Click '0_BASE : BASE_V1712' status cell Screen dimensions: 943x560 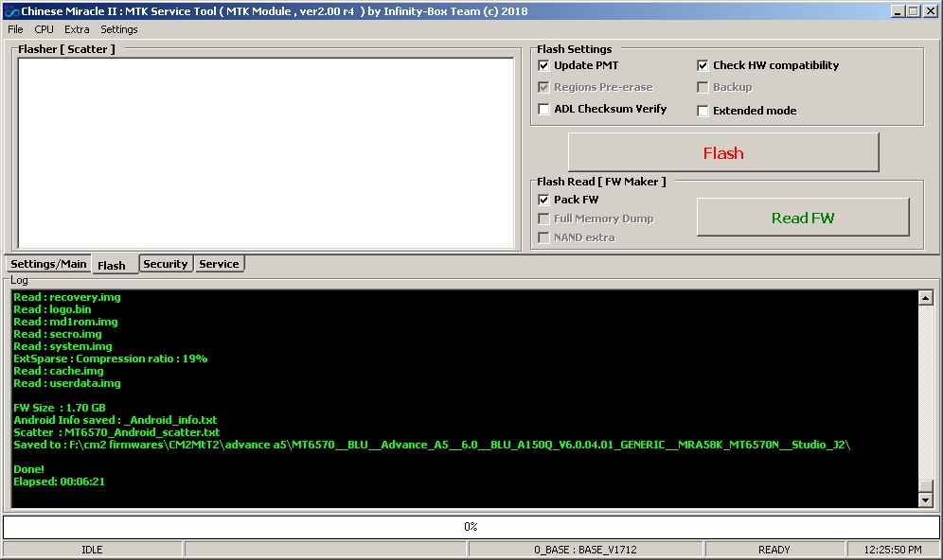[585, 550]
